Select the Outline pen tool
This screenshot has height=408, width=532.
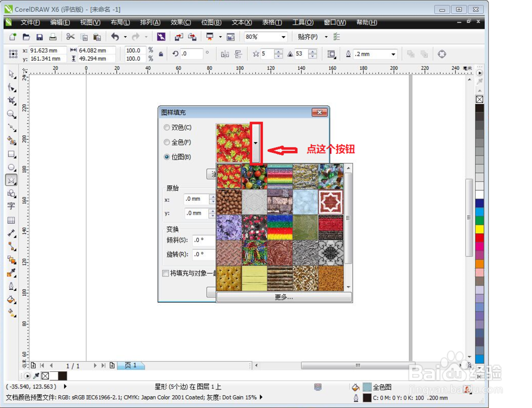pos(12,286)
